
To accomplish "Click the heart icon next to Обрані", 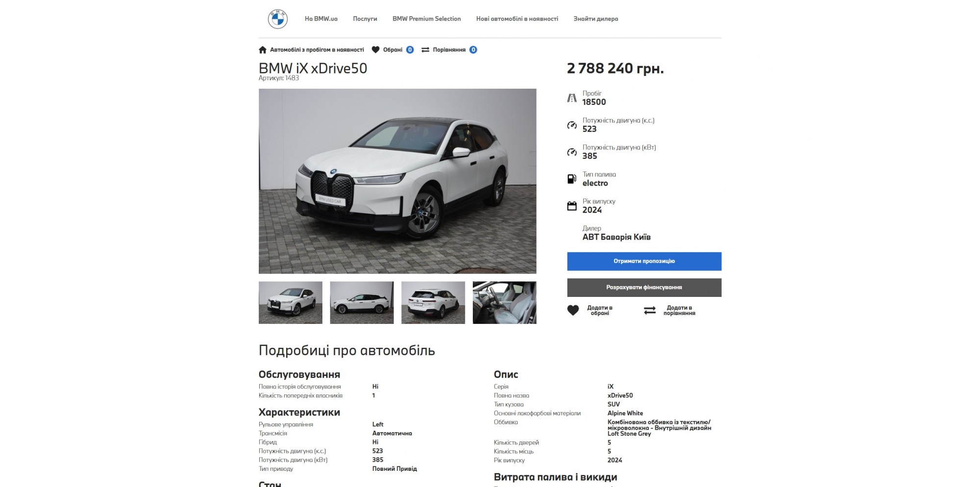I will point(376,49).
